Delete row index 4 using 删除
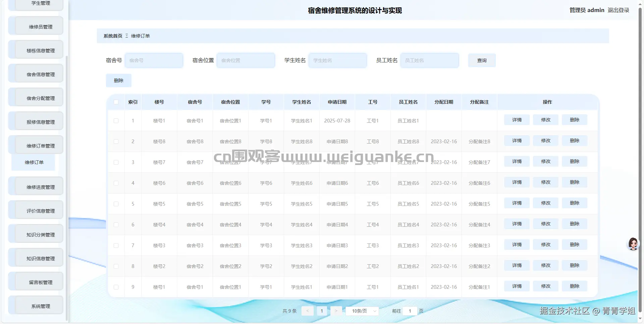Screen dimensions: 644x324 coord(575,182)
